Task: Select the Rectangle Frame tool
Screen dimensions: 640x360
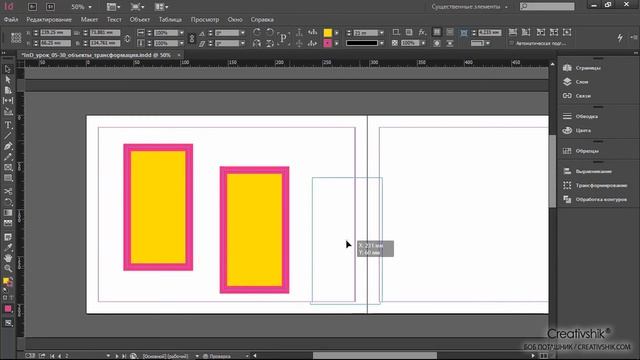Action: [x=8, y=167]
